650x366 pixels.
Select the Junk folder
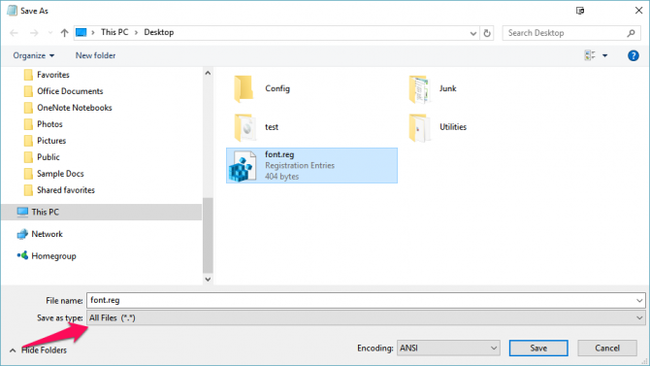click(x=433, y=89)
